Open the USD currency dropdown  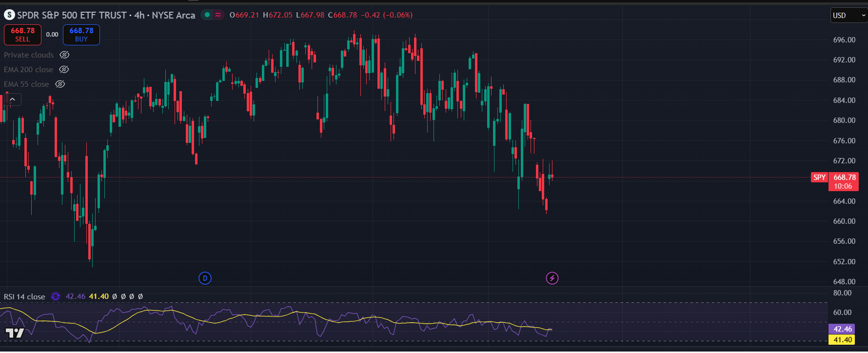point(848,16)
